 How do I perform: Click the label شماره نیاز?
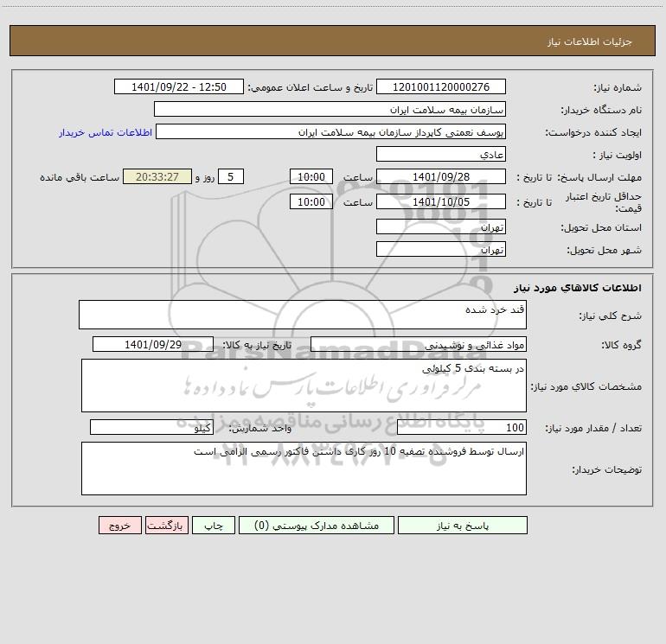(x=618, y=87)
